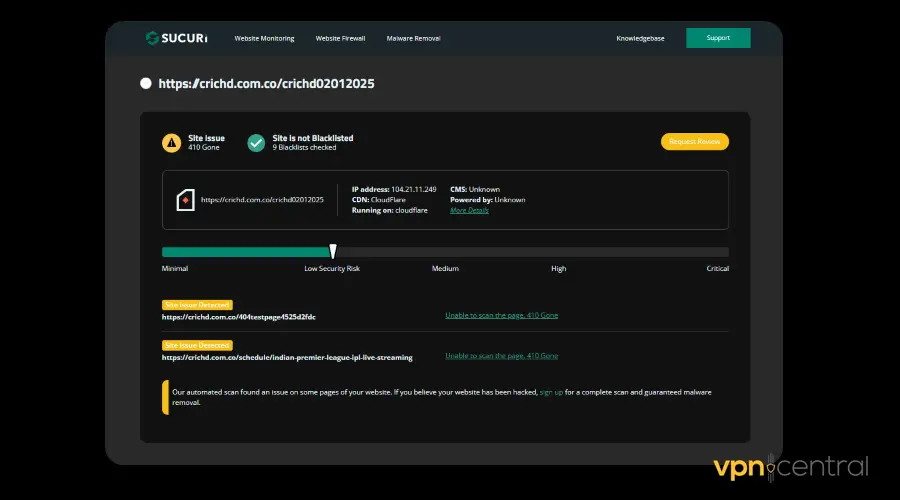Click first Site Issue Detected badge
900x500 pixels.
coord(197,305)
